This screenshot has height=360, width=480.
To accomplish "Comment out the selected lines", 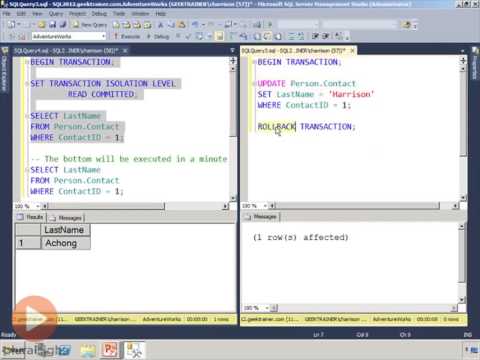I will point(292,36).
